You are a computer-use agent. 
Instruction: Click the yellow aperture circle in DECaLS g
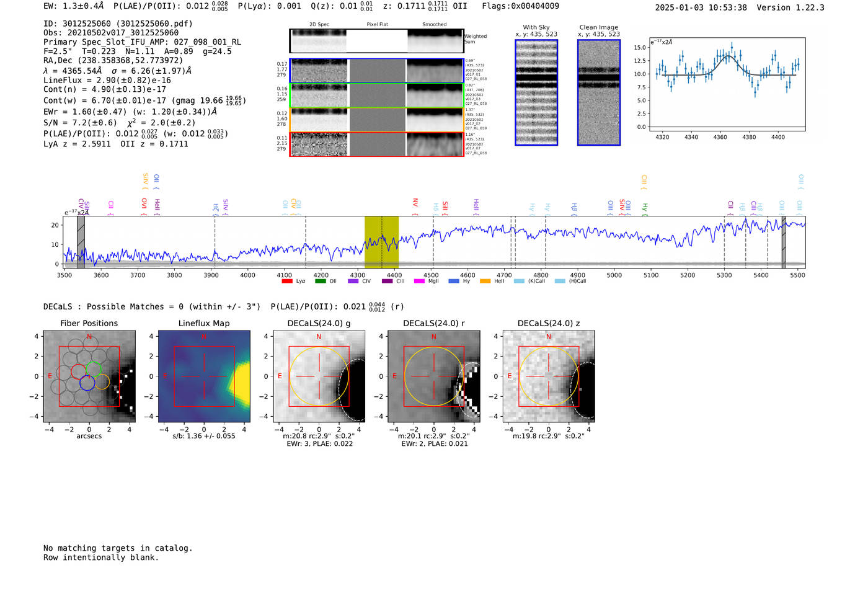[319, 376]
